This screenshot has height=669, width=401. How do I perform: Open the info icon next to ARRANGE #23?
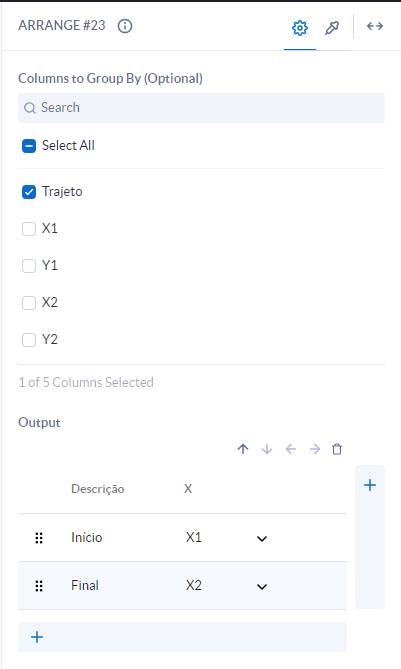tap(125, 26)
